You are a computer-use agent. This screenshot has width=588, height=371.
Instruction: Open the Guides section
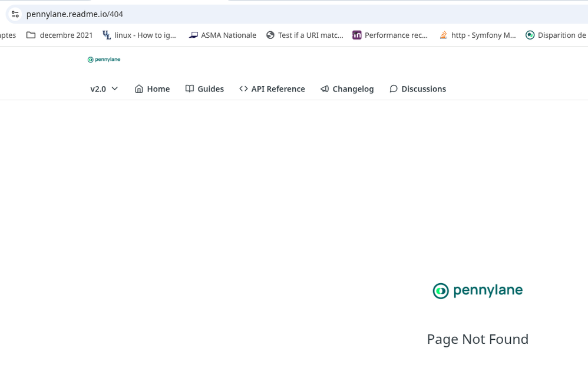[x=204, y=89]
